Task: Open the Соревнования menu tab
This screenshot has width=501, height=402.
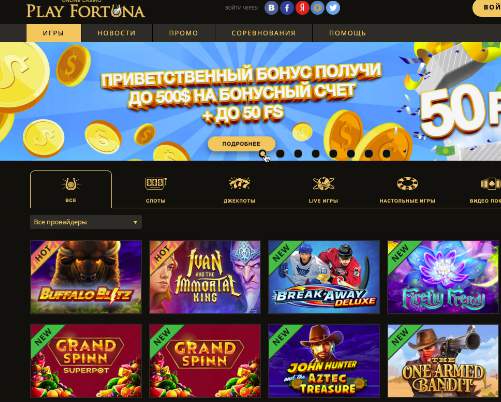Action: (264, 33)
